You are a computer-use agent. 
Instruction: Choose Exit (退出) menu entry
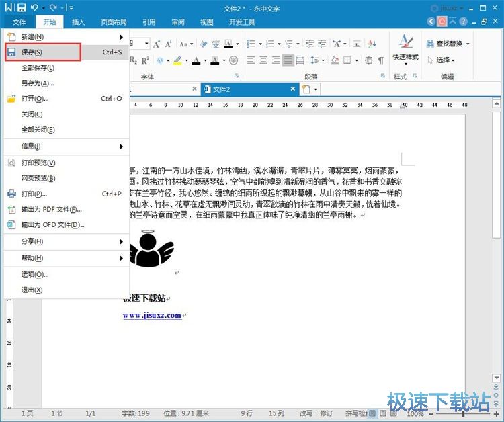[67, 290]
